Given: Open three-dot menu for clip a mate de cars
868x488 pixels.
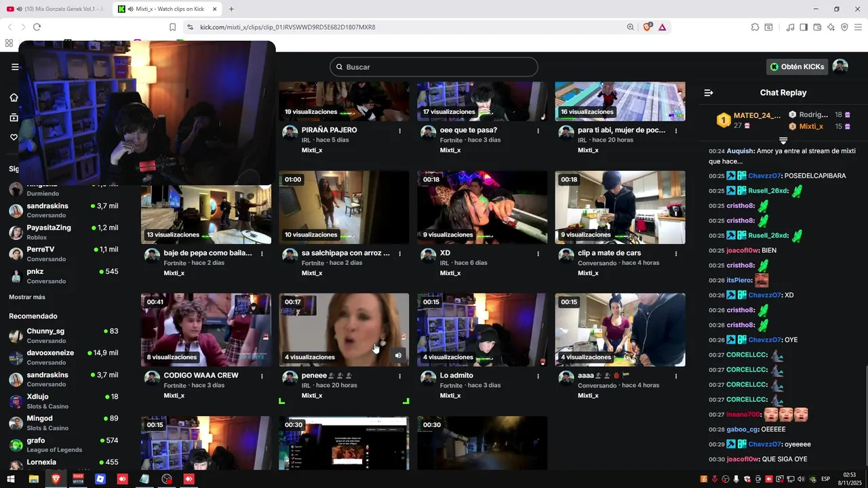Looking at the screenshot, I should [676, 254].
